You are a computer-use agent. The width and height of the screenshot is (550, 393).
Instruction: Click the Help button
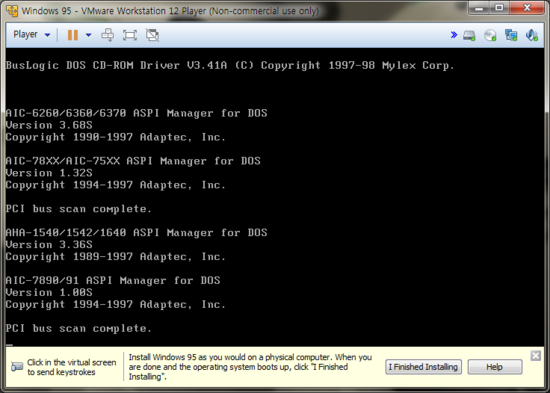pos(495,367)
